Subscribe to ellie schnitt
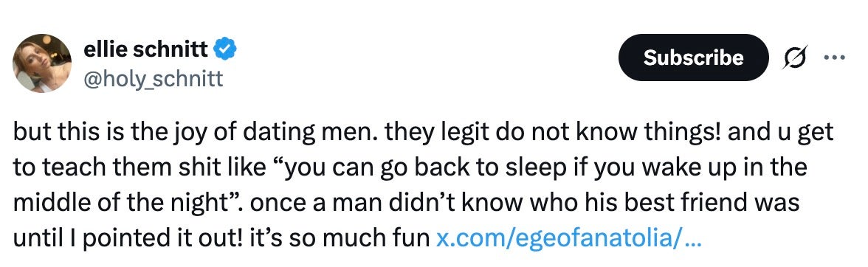 (x=693, y=58)
